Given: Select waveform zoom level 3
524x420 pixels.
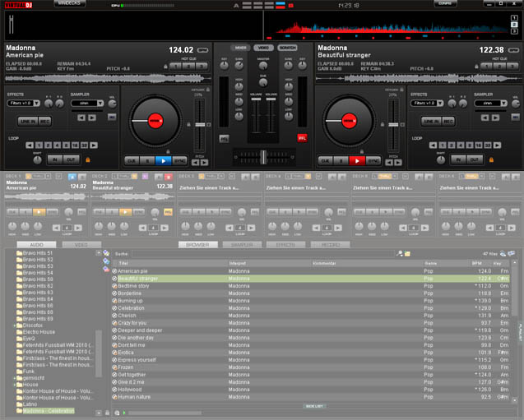Looking at the screenshot, I should pos(514,31).
